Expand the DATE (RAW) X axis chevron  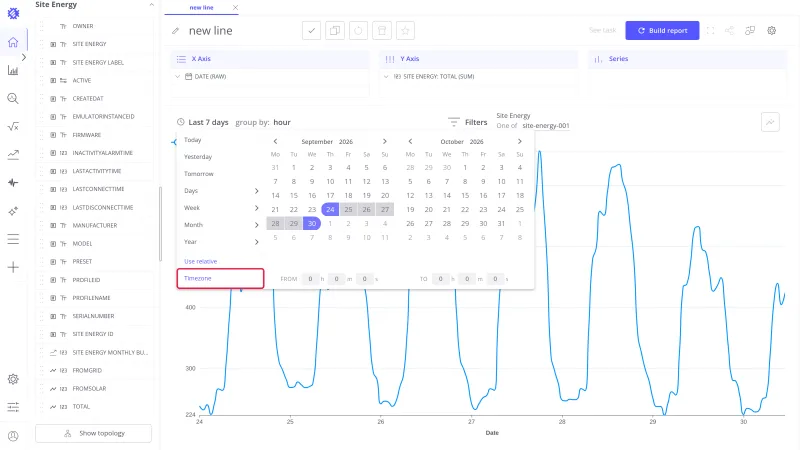point(178,77)
